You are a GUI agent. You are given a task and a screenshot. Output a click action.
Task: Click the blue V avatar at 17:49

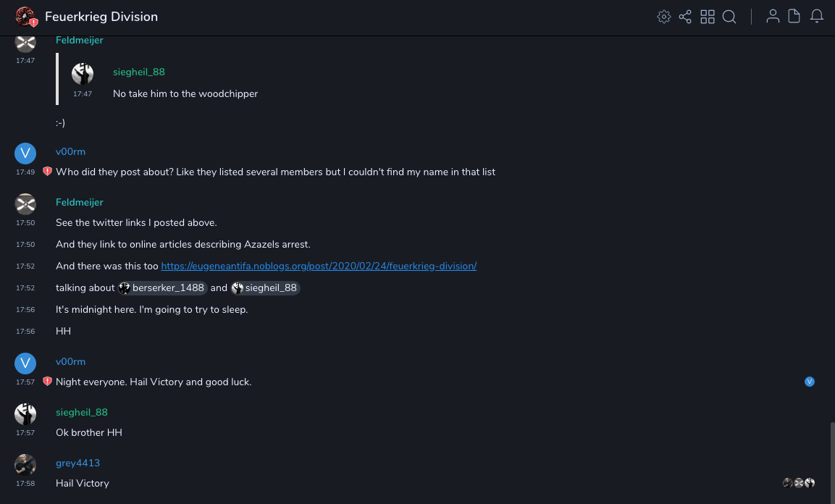pos(25,153)
